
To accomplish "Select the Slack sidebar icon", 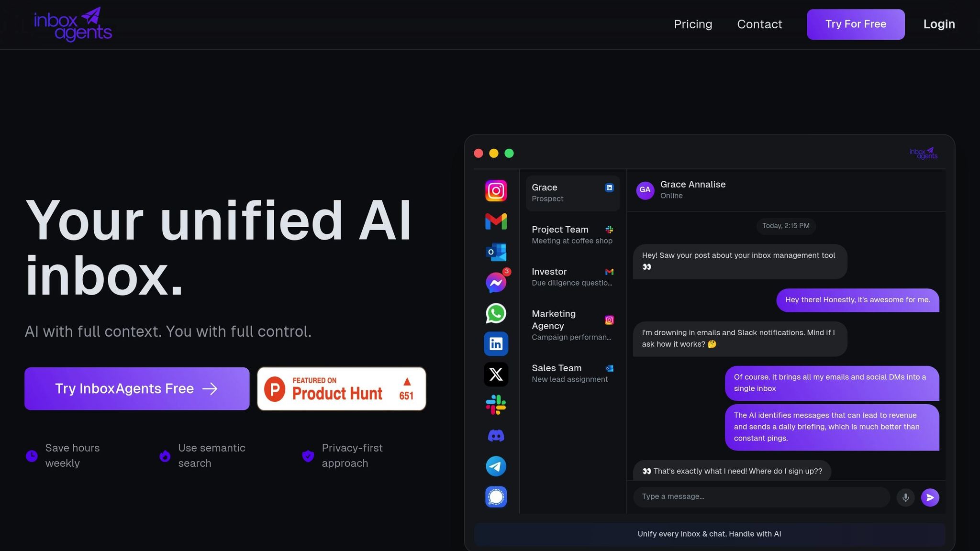I will click(496, 405).
